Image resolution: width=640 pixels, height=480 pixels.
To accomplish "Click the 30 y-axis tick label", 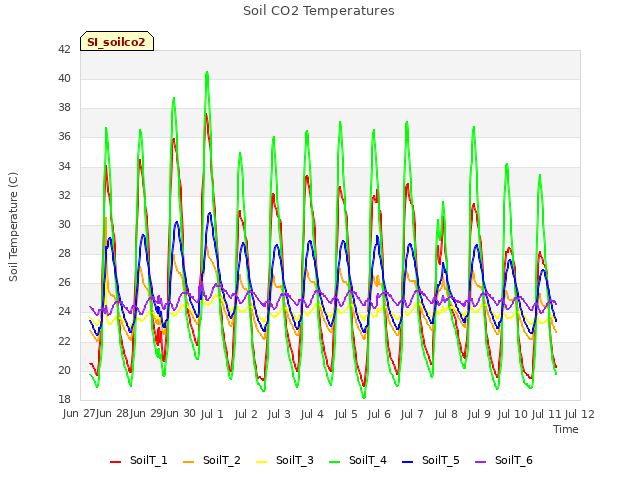I will click(x=64, y=224).
